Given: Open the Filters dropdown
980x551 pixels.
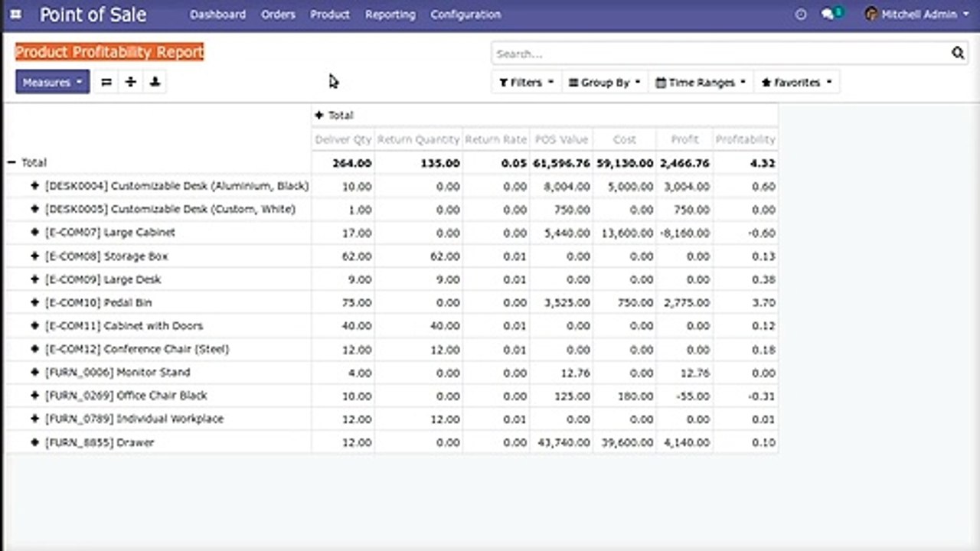Looking at the screenshot, I should pyautogui.click(x=526, y=83).
